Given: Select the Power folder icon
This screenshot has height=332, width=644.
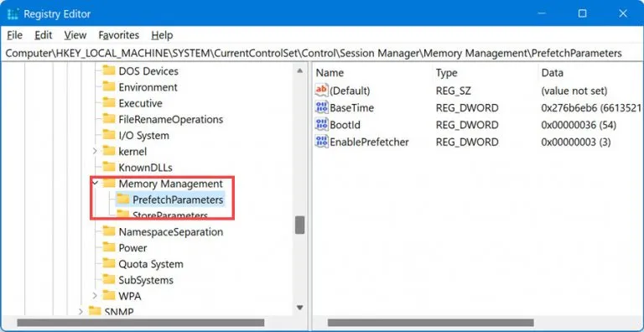Looking at the screenshot, I should pos(109,248).
